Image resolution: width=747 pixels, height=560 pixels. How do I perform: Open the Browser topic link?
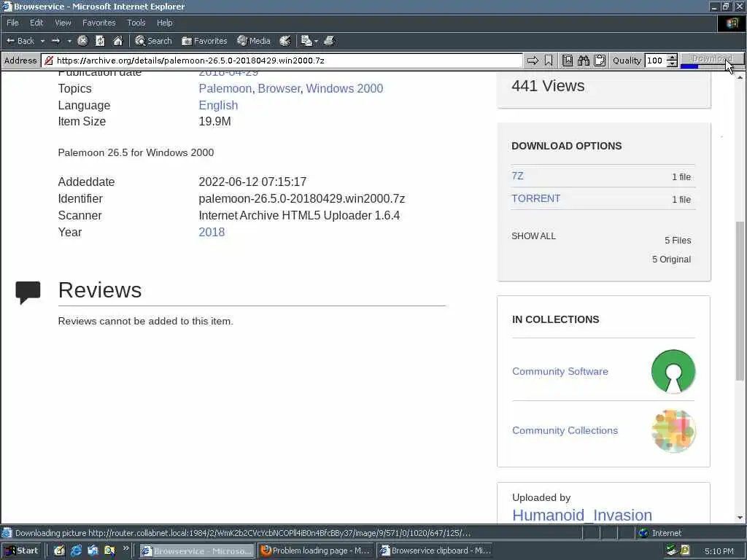(x=279, y=88)
